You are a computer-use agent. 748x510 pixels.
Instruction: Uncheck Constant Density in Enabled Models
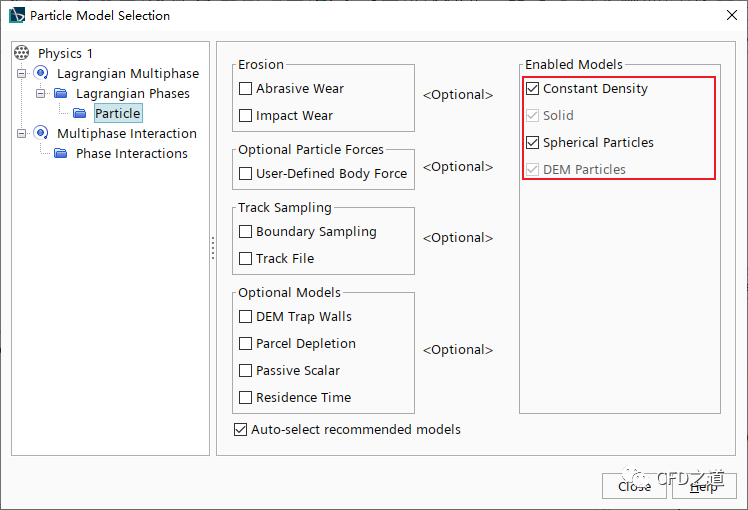[x=533, y=89]
